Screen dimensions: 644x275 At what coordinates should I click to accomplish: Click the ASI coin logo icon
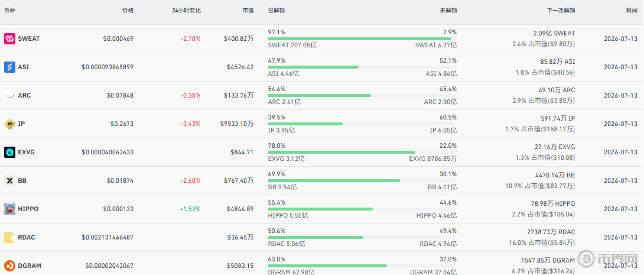click(9, 67)
